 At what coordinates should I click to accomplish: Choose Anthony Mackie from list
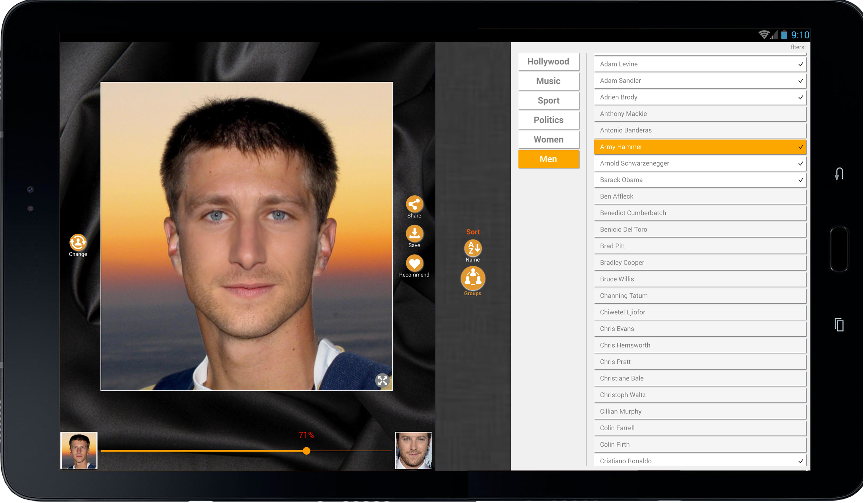[x=700, y=114]
